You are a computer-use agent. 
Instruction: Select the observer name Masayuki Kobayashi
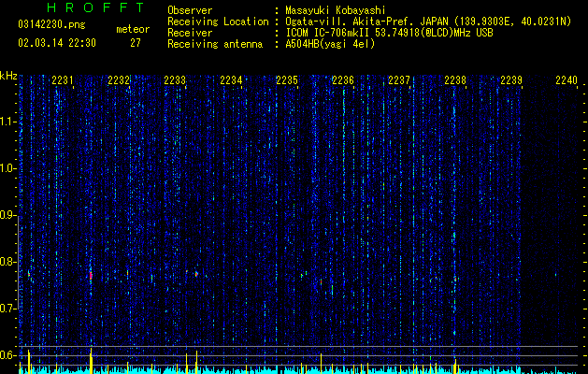[336, 10]
